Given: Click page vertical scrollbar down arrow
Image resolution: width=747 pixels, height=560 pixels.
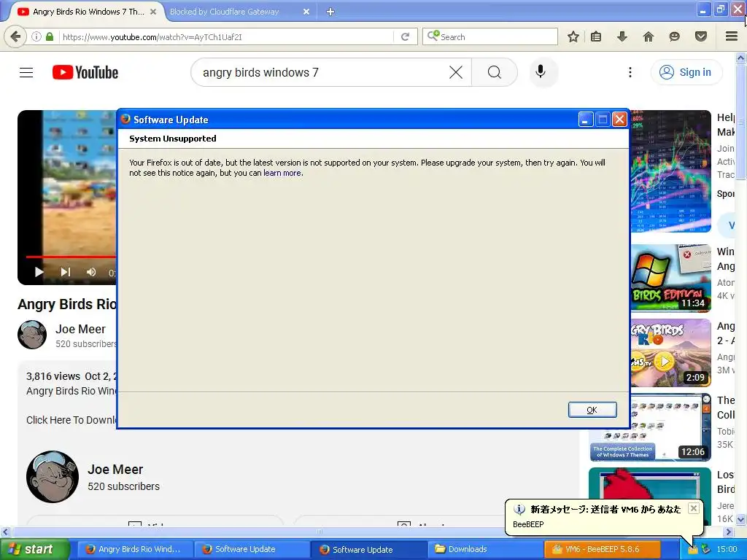Looking at the screenshot, I should coord(741,519).
